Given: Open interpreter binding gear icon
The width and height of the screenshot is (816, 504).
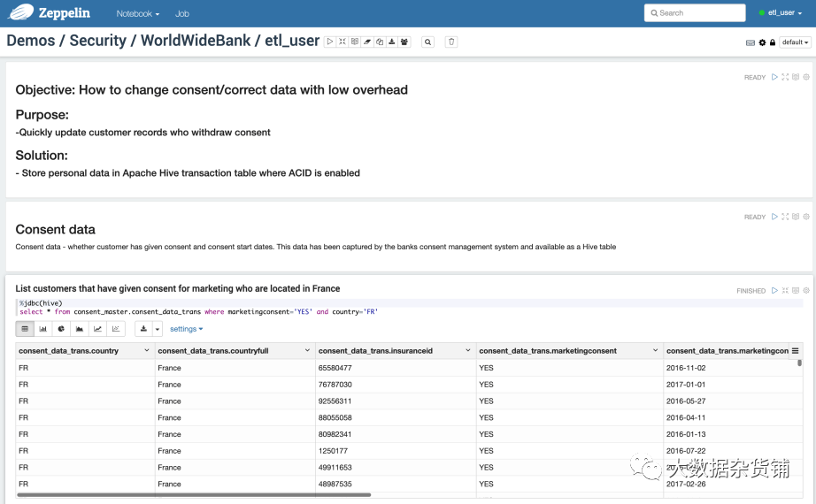Looking at the screenshot, I should click(762, 42).
